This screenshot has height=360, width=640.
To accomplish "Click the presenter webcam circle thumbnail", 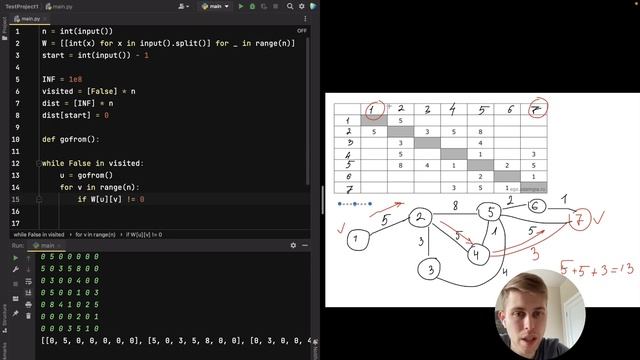I will pos(540,315).
